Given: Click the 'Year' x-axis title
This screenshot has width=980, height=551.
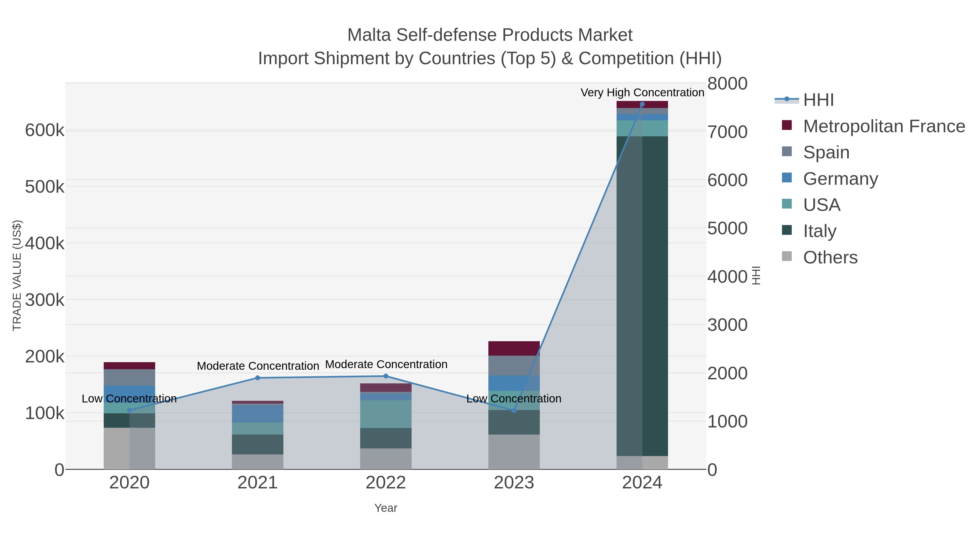Looking at the screenshot, I should tap(386, 508).
